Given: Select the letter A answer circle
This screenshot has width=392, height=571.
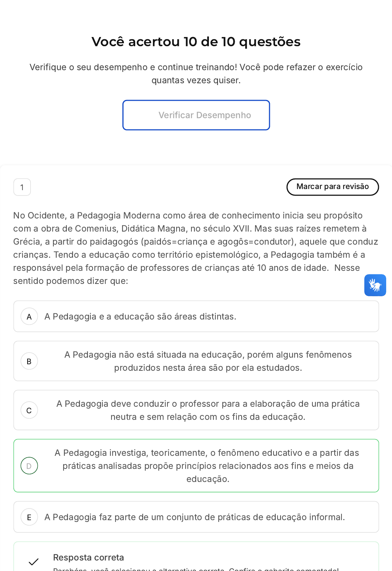Looking at the screenshot, I should [29, 317].
